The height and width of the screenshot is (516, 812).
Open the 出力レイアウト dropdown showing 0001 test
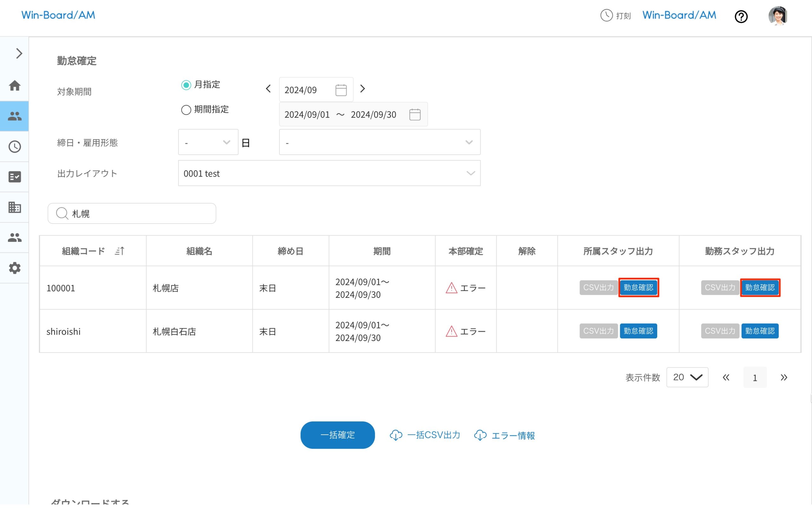pos(329,173)
